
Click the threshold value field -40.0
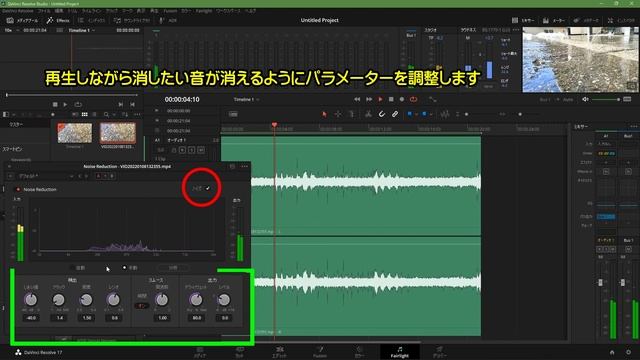point(31,318)
